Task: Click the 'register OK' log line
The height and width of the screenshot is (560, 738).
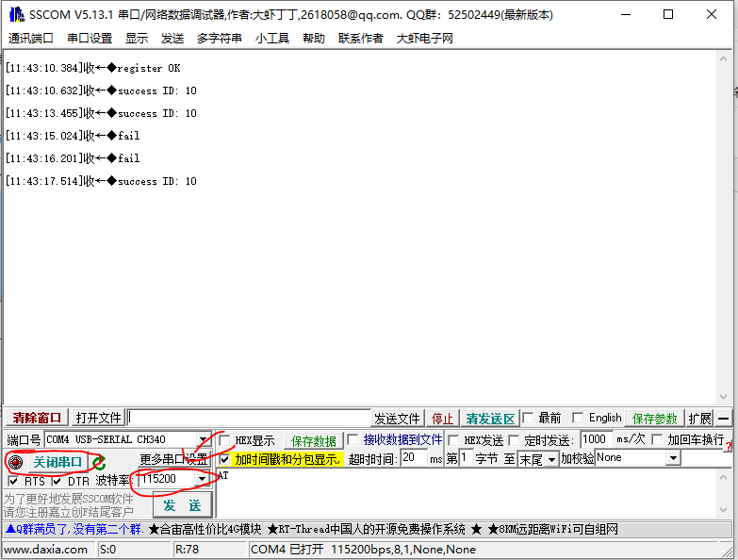Action: click(x=92, y=68)
